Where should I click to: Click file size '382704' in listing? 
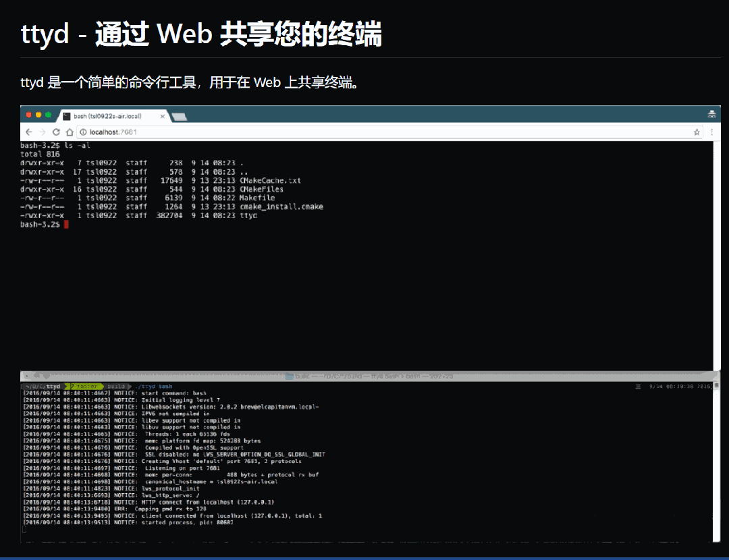tap(169, 216)
